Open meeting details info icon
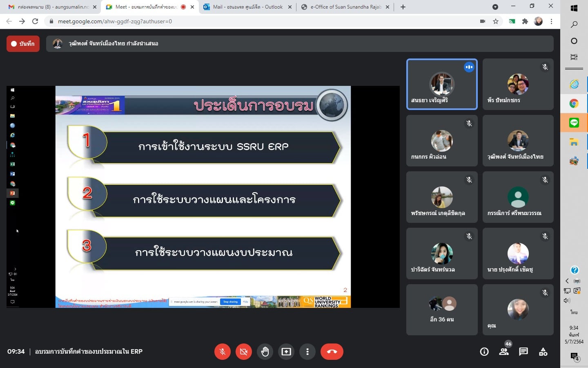Viewport: 588px width, 368px height. [x=484, y=352]
